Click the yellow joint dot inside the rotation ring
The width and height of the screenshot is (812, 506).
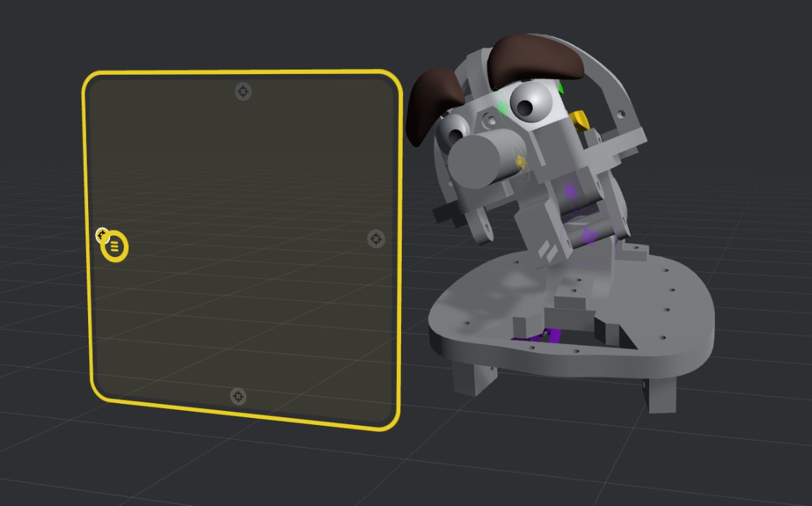(519, 162)
